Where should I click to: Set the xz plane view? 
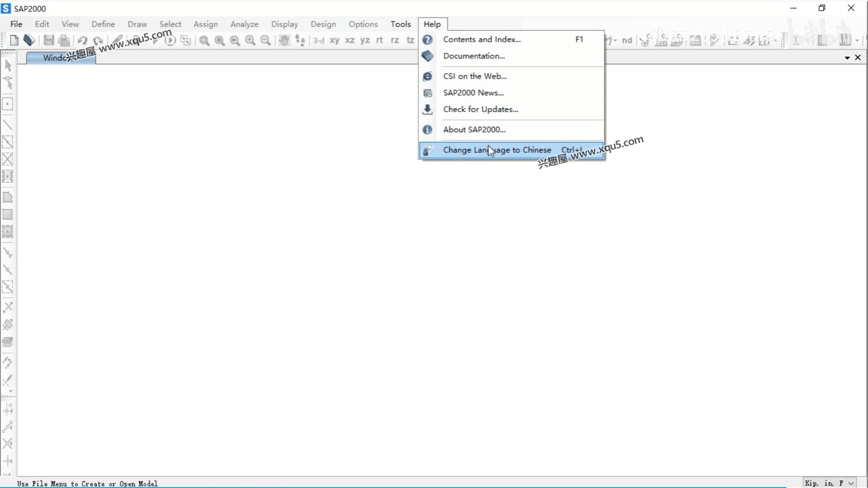[350, 40]
